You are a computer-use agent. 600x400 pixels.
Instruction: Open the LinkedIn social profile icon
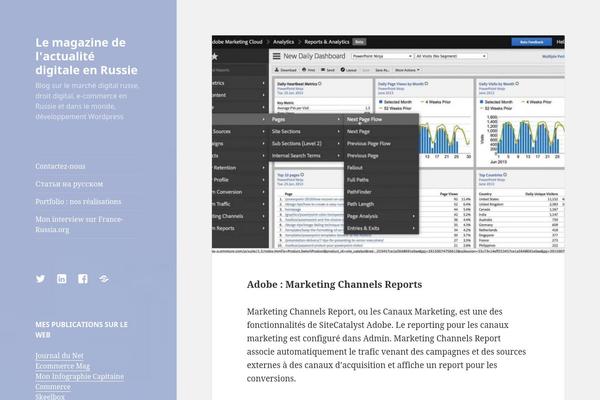coord(62,279)
